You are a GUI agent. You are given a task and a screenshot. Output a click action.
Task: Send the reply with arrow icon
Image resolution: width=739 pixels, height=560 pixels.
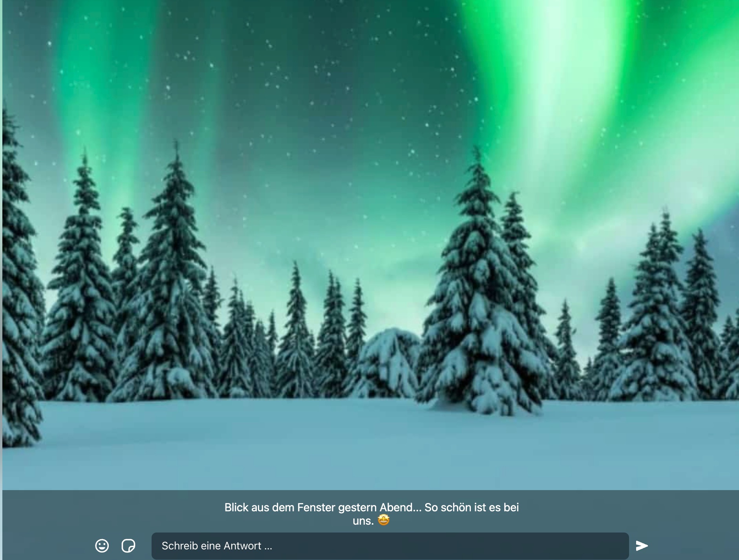[x=642, y=545]
